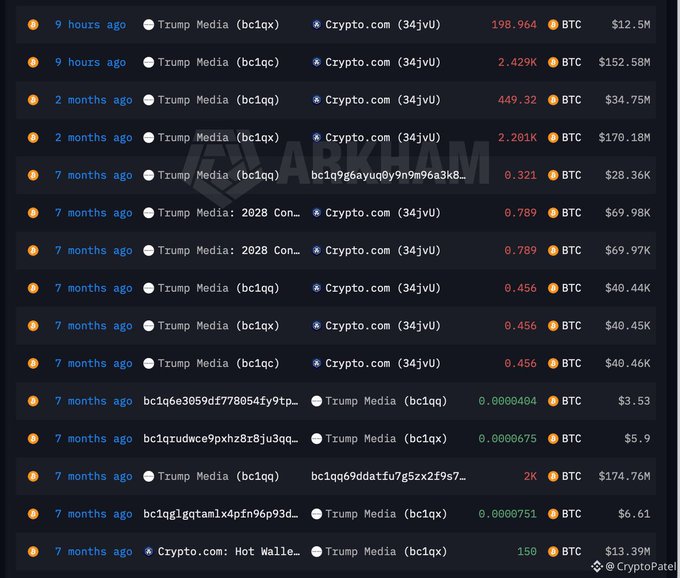Image resolution: width=680 pixels, height=578 pixels.
Task: Open the '9 hours ago' link in the $152.58M row
Action: [91, 62]
